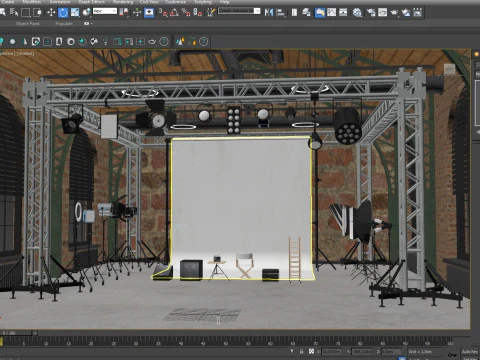Click the Auto Key button
The height and width of the screenshot is (360, 480).
coord(470,351)
